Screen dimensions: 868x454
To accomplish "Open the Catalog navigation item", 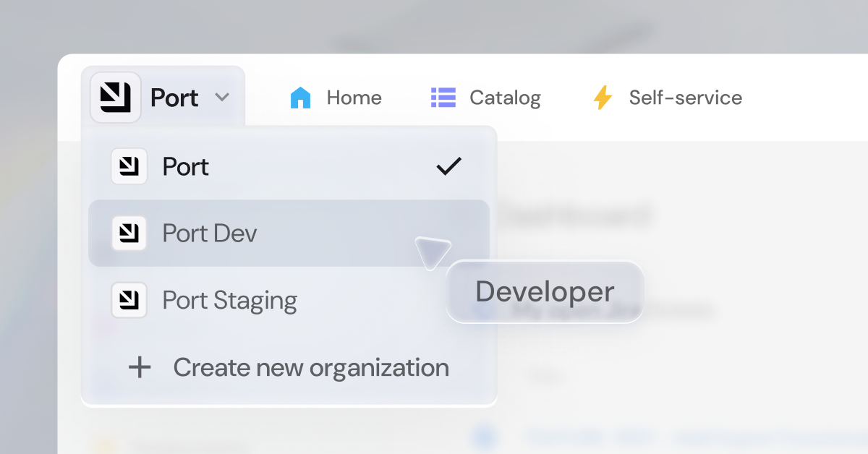I will tap(505, 97).
